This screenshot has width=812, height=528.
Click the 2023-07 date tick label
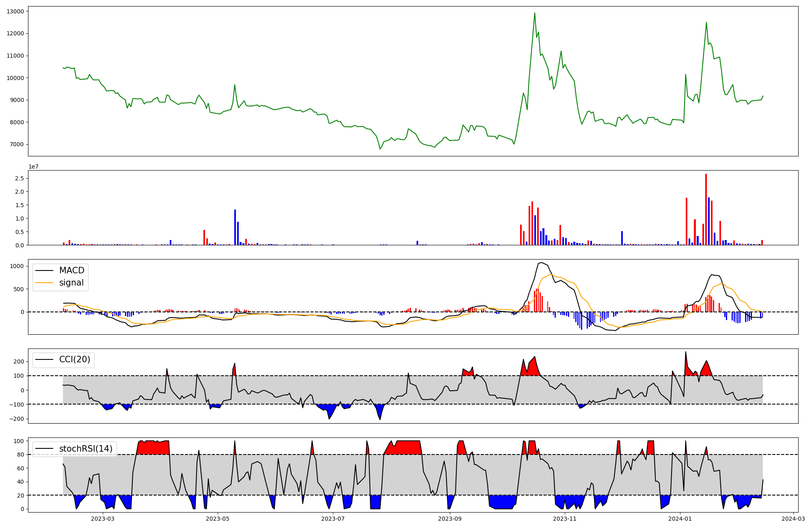tap(333, 519)
